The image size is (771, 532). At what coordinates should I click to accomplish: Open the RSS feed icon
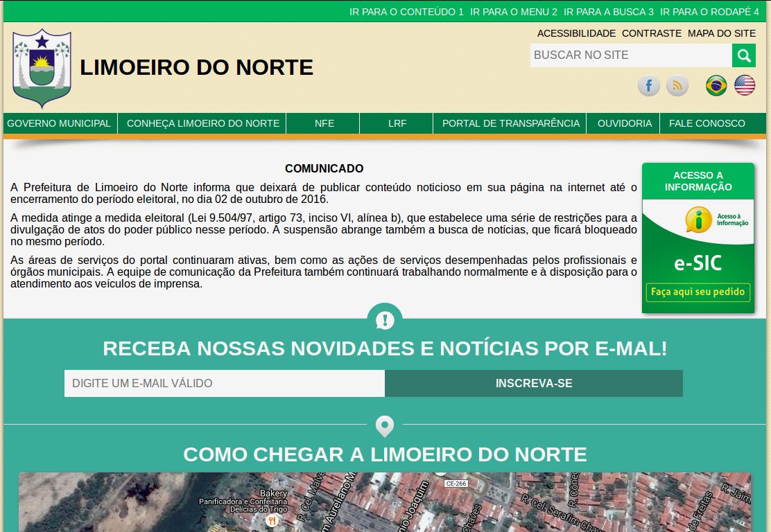(x=677, y=86)
